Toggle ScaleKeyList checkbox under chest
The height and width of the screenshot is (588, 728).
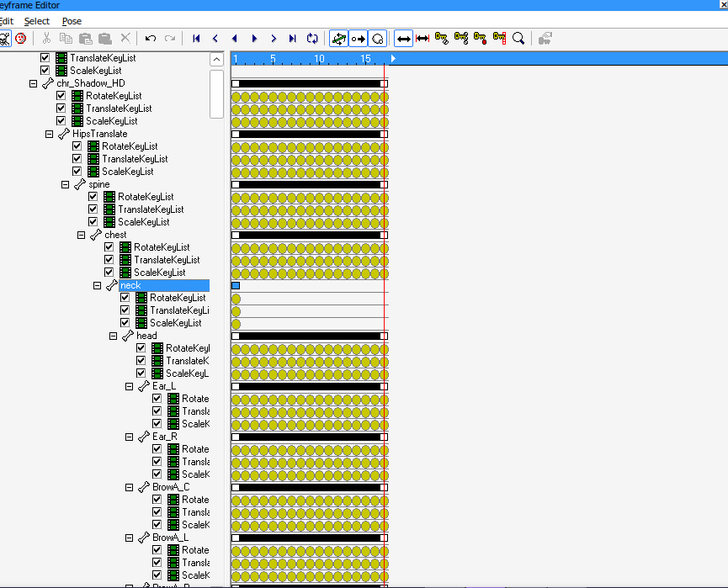click(109, 273)
